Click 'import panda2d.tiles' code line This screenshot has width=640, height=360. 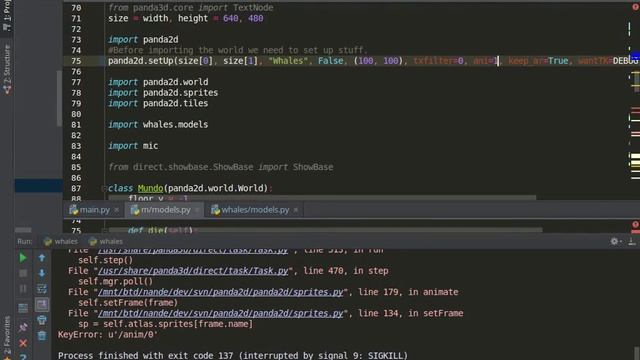pos(158,103)
